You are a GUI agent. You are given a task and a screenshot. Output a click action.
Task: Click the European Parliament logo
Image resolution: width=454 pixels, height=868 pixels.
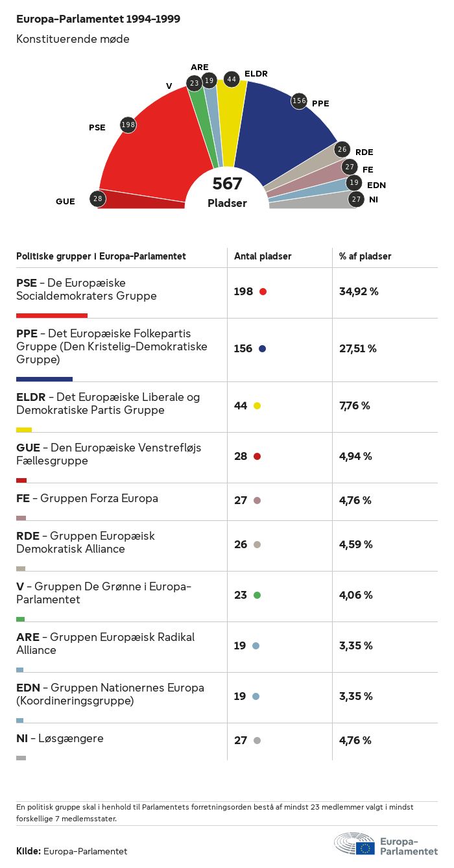point(385,845)
